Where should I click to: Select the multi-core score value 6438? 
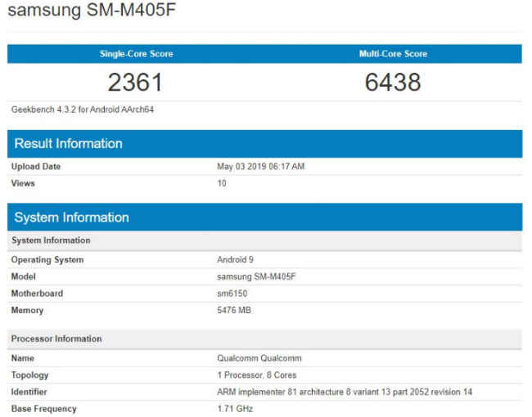(393, 82)
